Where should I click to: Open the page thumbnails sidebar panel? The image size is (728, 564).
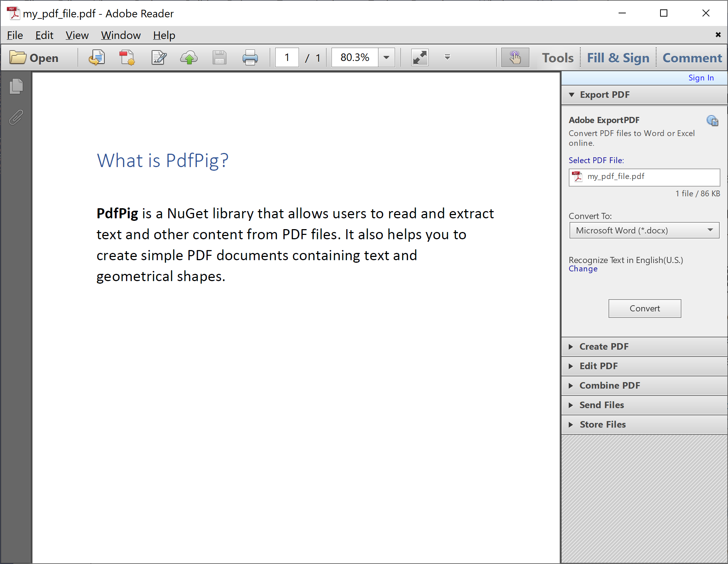point(16,86)
